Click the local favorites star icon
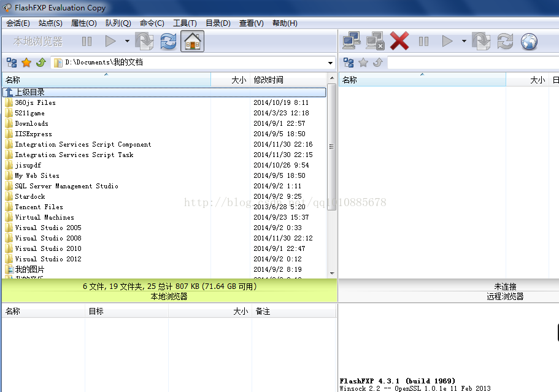 pos(26,63)
